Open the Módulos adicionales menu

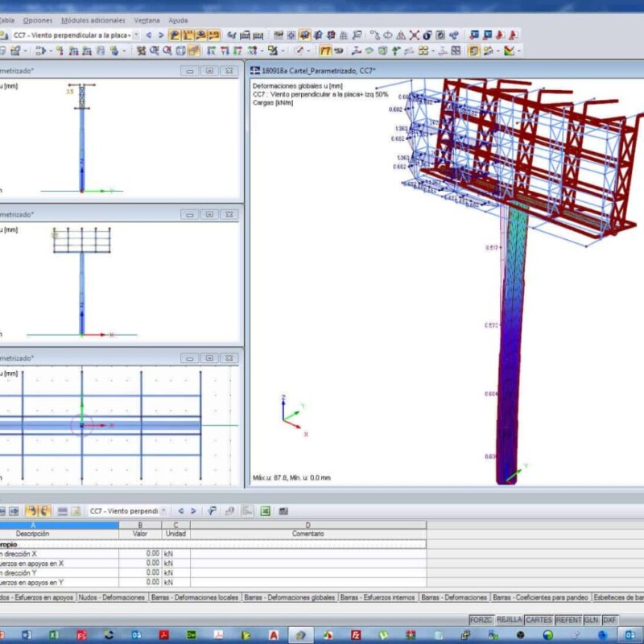(x=93, y=20)
